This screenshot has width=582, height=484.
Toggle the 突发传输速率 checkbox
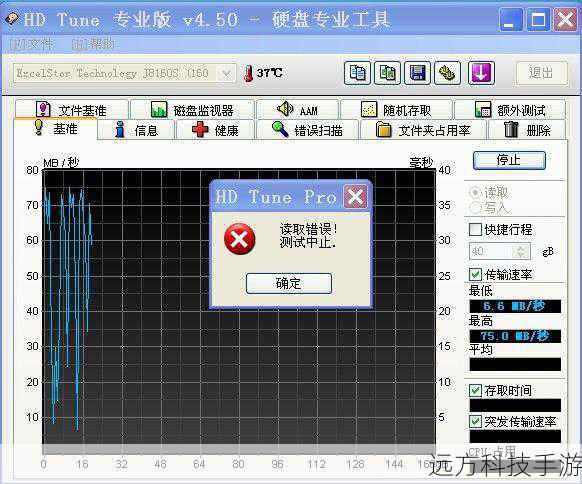pyautogui.click(x=475, y=421)
